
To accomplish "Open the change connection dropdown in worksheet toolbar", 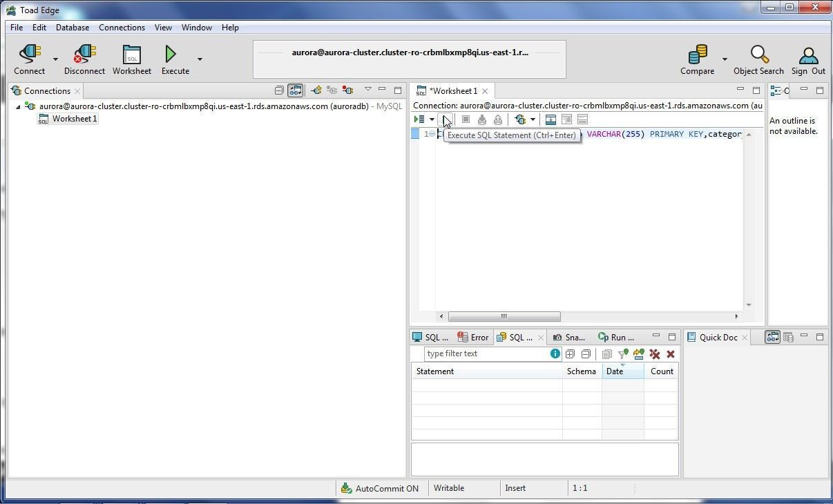I will point(533,119).
